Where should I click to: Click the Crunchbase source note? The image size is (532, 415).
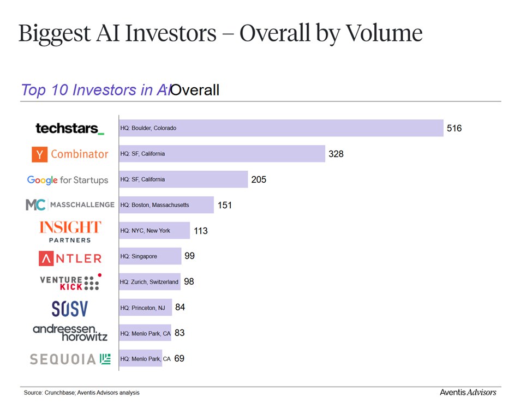81,393
